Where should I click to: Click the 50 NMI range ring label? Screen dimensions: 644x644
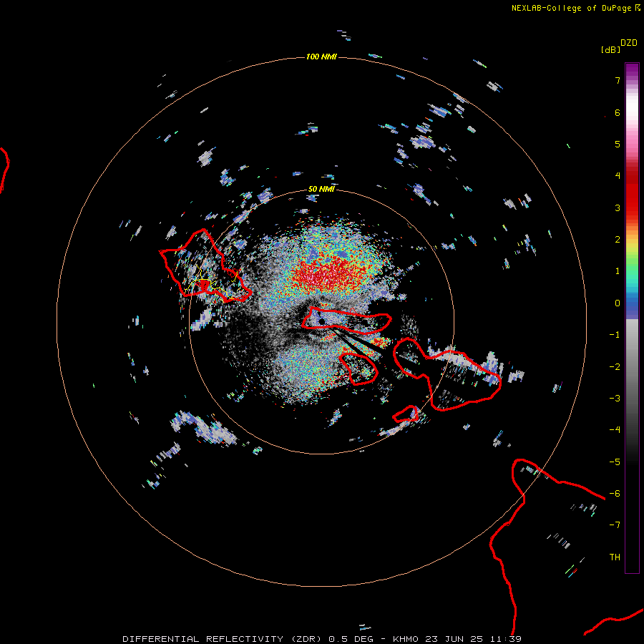321,189
